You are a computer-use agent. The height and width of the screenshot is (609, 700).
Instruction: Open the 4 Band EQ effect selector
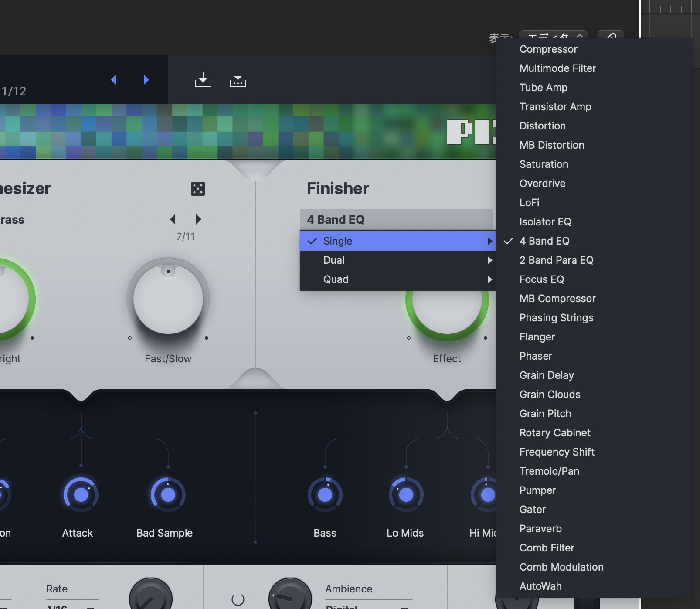[396, 219]
